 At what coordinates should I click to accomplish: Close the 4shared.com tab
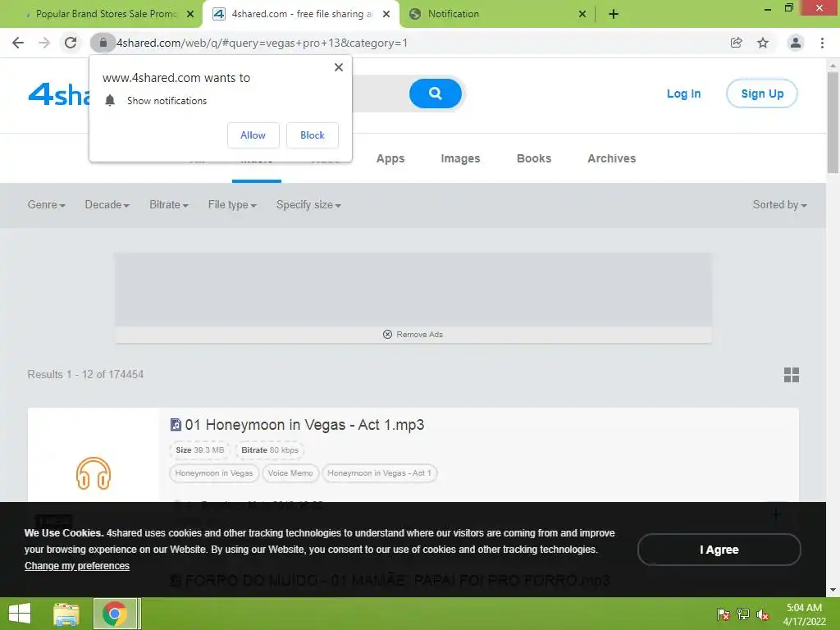tap(386, 14)
